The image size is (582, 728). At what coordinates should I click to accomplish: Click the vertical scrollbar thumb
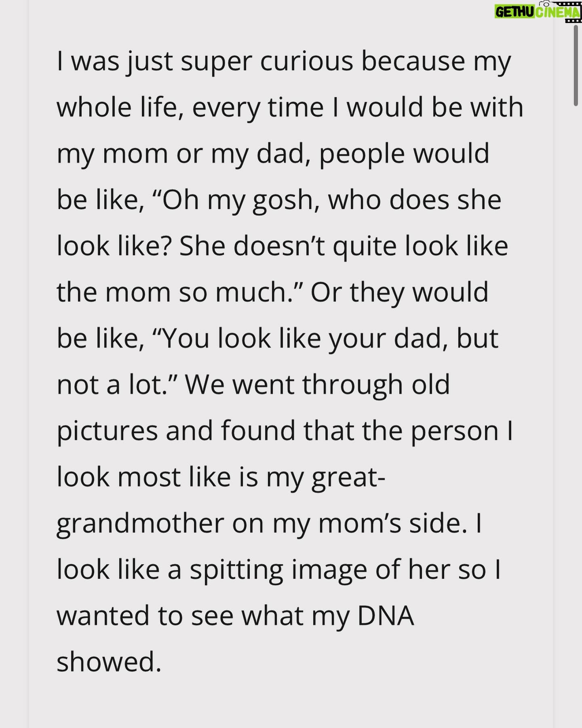pos(576,66)
